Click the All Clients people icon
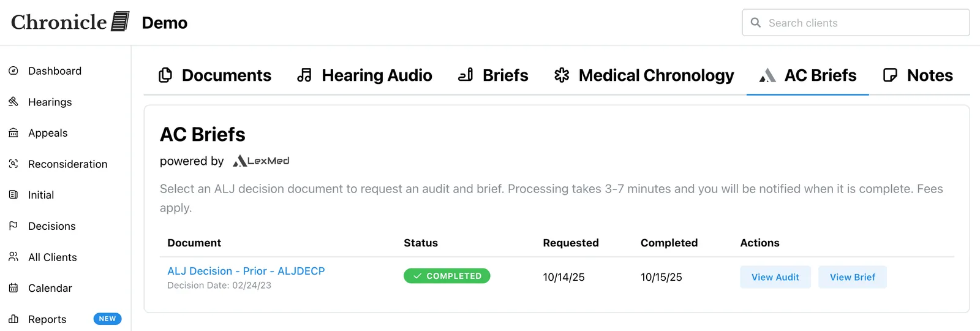Image resolution: width=980 pixels, height=331 pixels. tap(13, 257)
